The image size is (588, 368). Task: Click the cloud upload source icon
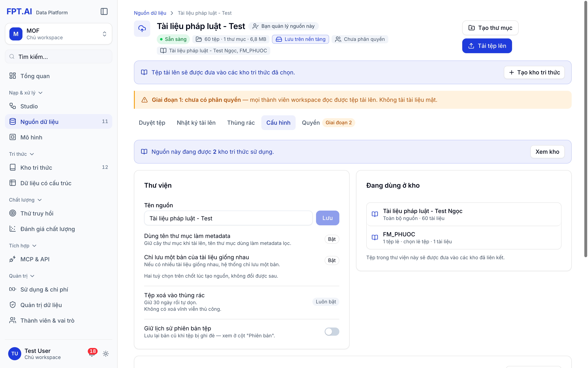pos(142,28)
